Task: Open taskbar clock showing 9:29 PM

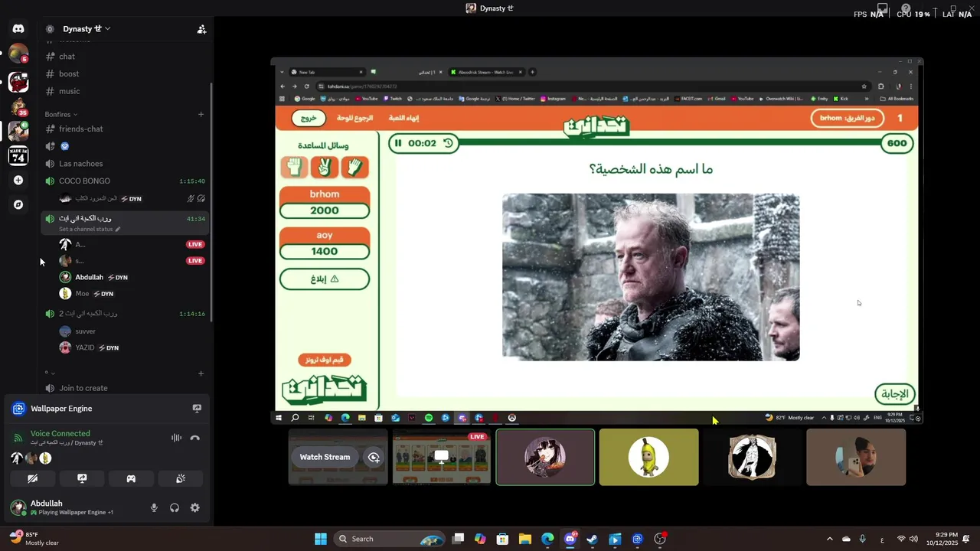Action: tap(942, 539)
